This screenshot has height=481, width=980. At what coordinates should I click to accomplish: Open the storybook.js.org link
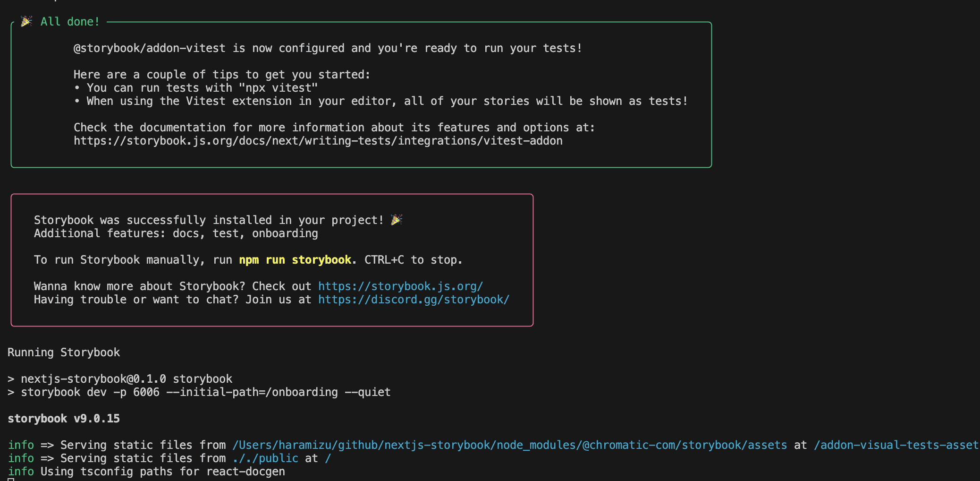(x=400, y=286)
